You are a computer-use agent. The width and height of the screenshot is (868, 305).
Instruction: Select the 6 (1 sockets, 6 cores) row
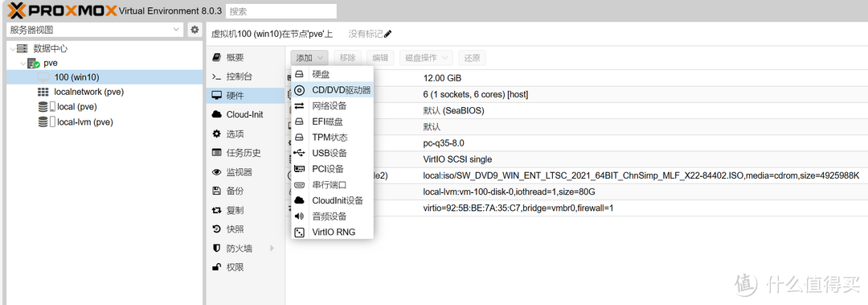coord(576,94)
